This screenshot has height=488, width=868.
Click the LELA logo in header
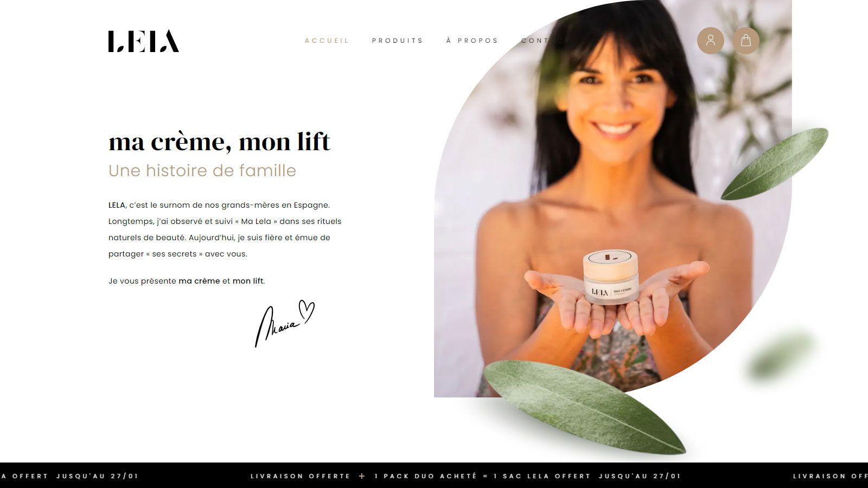(144, 41)
